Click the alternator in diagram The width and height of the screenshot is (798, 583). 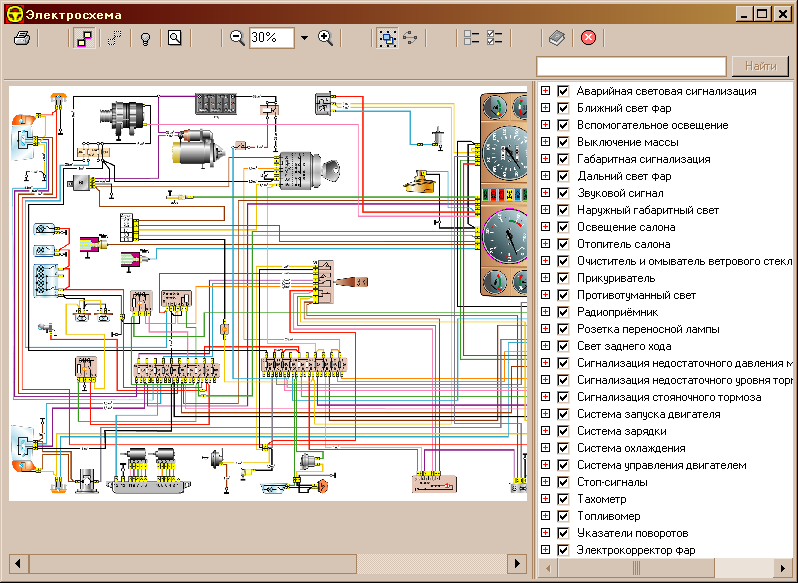pos(125,119)
